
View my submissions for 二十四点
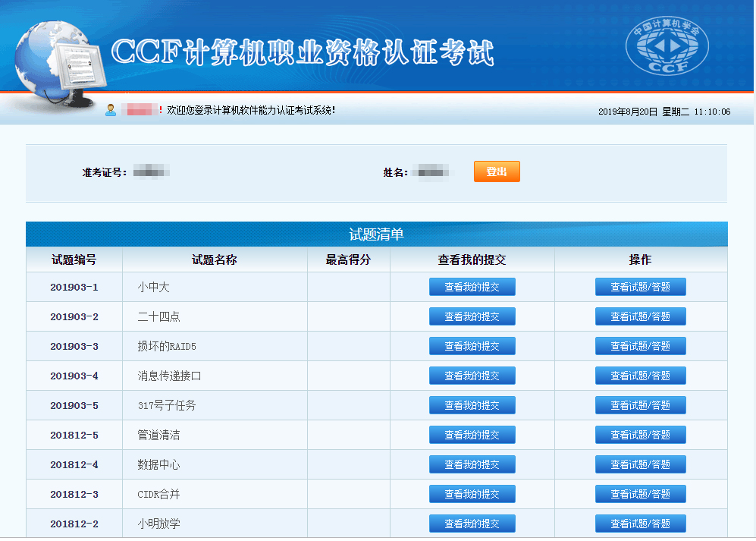tap(472, 316)
